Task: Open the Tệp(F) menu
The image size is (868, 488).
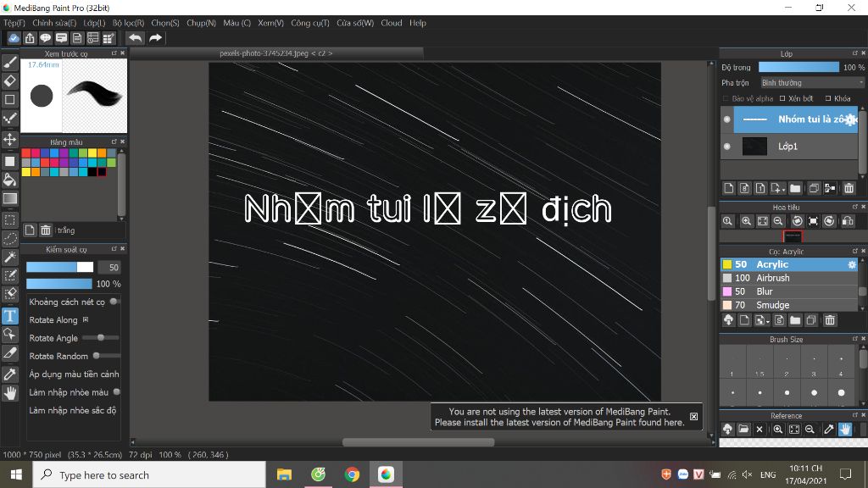Action: pyautogui.click(x=14, y=23)
